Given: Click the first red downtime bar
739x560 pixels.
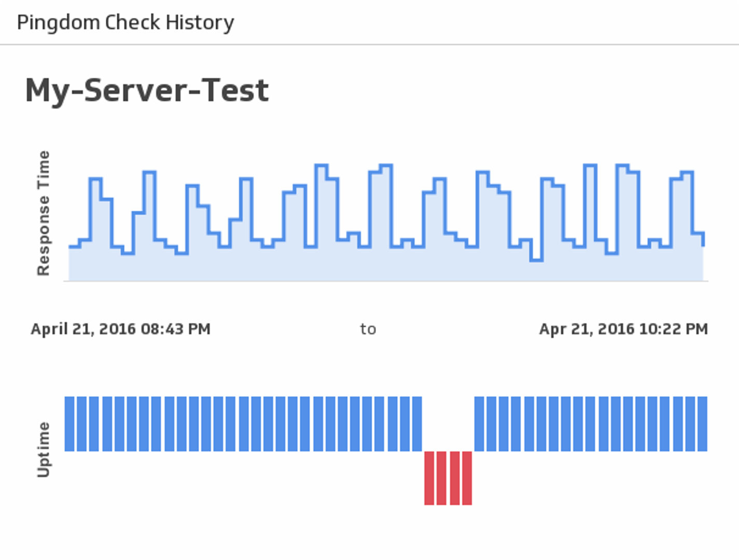Looking at the screenshot, I should (429, 478).
